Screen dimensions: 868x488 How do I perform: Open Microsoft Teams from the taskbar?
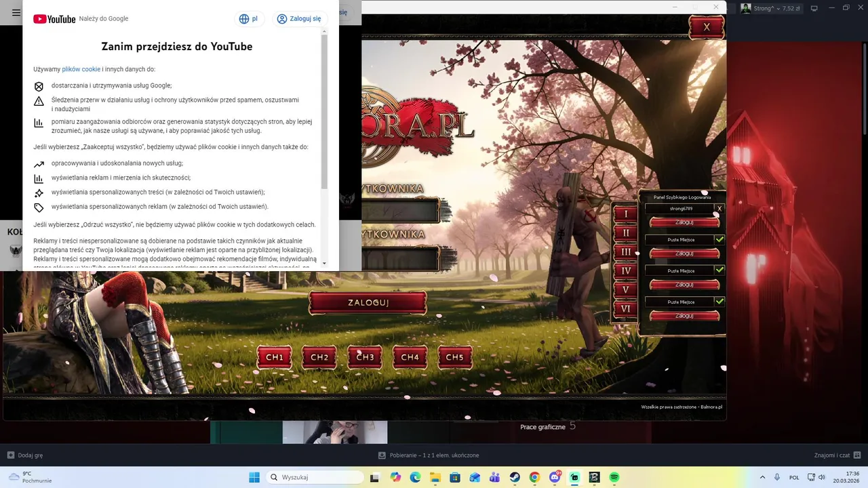tap(495, 477)
